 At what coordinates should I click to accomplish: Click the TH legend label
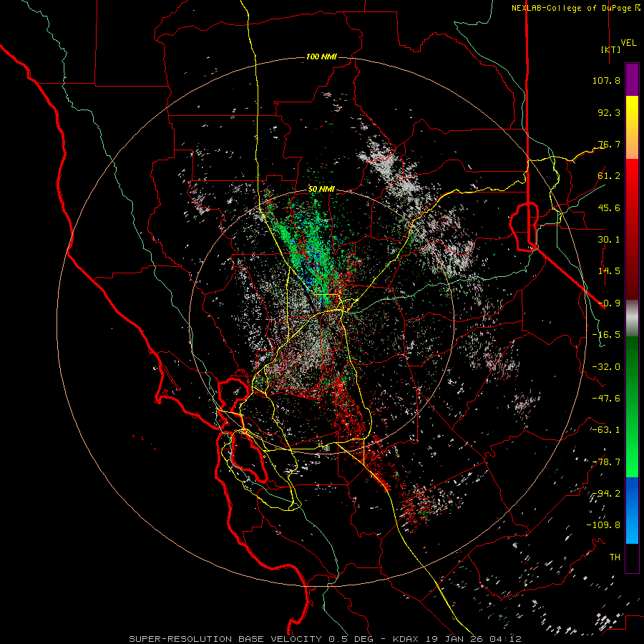(x=615, y=557)
